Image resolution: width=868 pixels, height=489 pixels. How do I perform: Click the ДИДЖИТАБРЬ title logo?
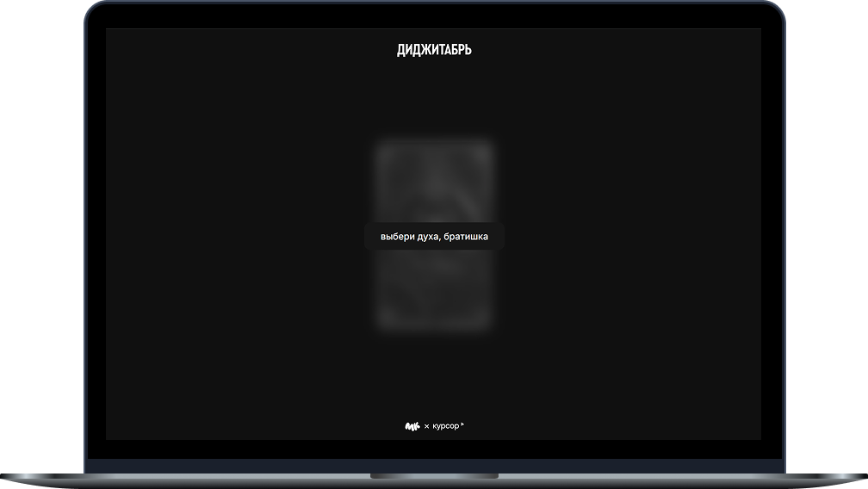(434, 50)
